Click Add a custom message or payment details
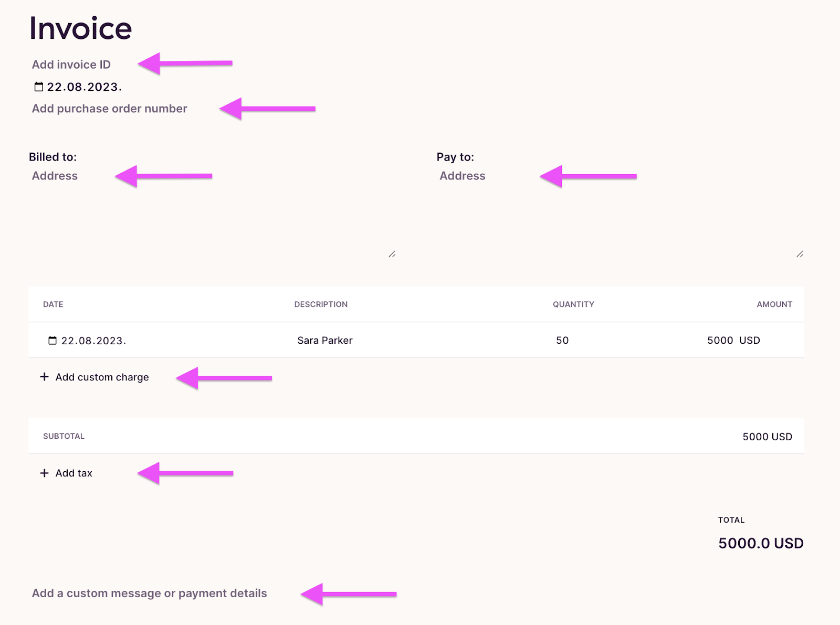Image resolution: width=840 pixels, height=625 pixels. [x=150, y=593]
